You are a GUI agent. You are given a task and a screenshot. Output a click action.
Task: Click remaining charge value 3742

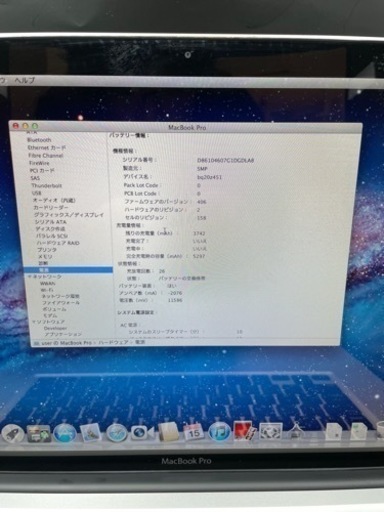(199, 234)
